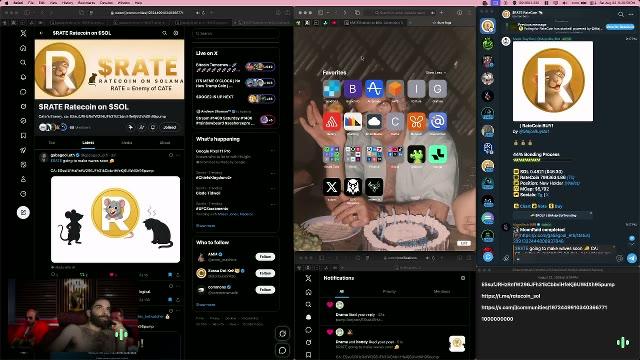Select green alien chat in Telegram sidebar
This screenshot has height=360, width=640.
(x=488, y=44)
